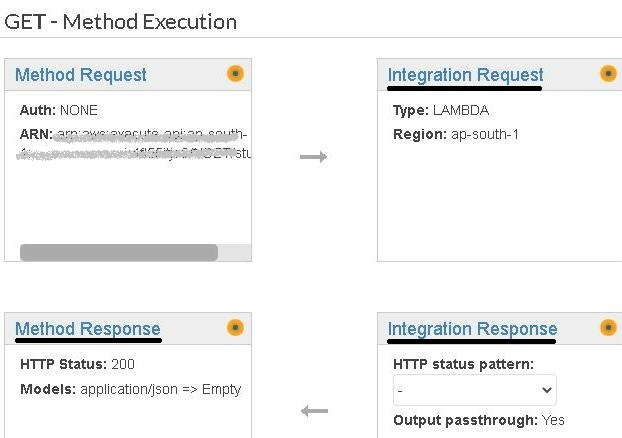Image resolution: width=622 pixels, height=438 pixels.
Task: Click the Models application/json => Empty text
Action: point(131,390)
